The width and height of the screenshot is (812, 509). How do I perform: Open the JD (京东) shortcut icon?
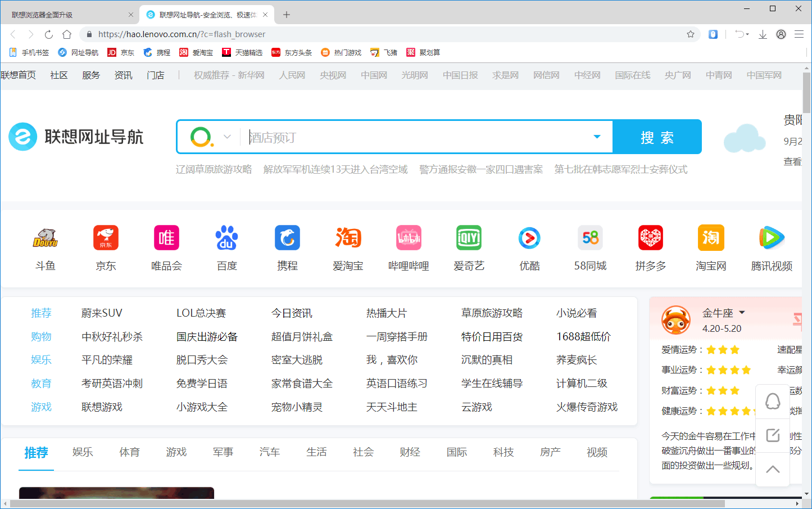point(106,238)
